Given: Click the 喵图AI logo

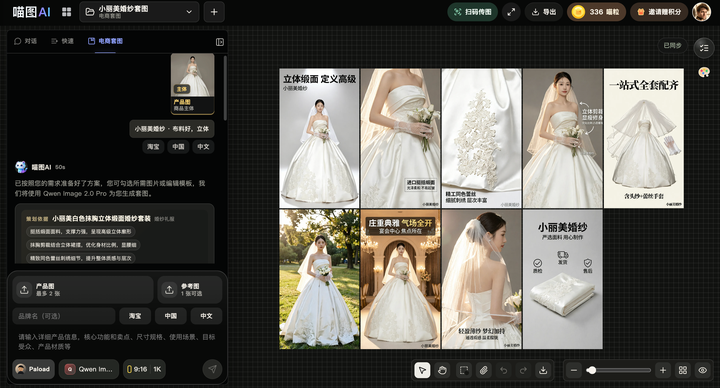Looking at the screenshot, I should 31,12.
